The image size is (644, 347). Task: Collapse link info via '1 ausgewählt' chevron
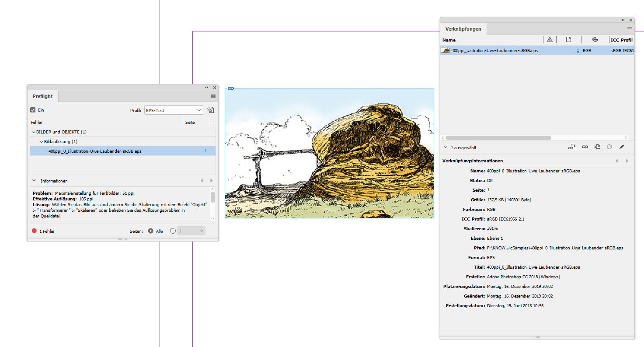445,147
